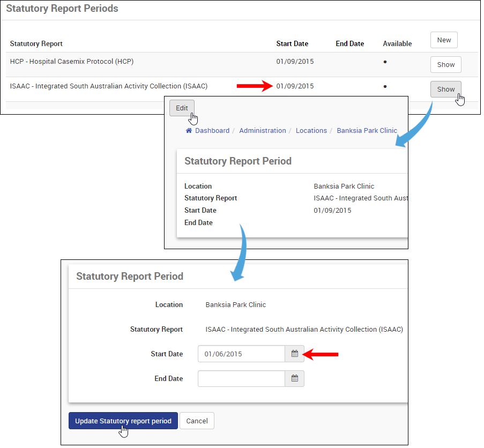Open the End Date calendar picker

294,378
